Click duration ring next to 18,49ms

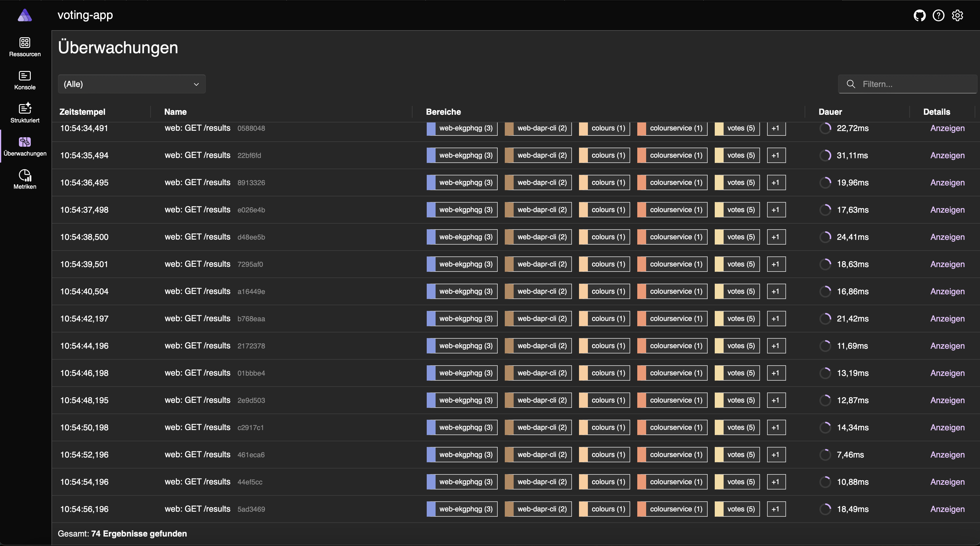pos(825,509)
